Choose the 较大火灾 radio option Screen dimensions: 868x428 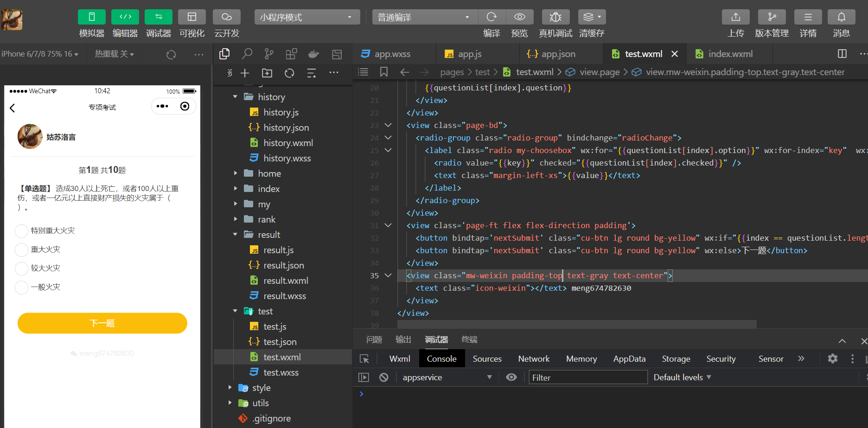(x=22, y=268)
